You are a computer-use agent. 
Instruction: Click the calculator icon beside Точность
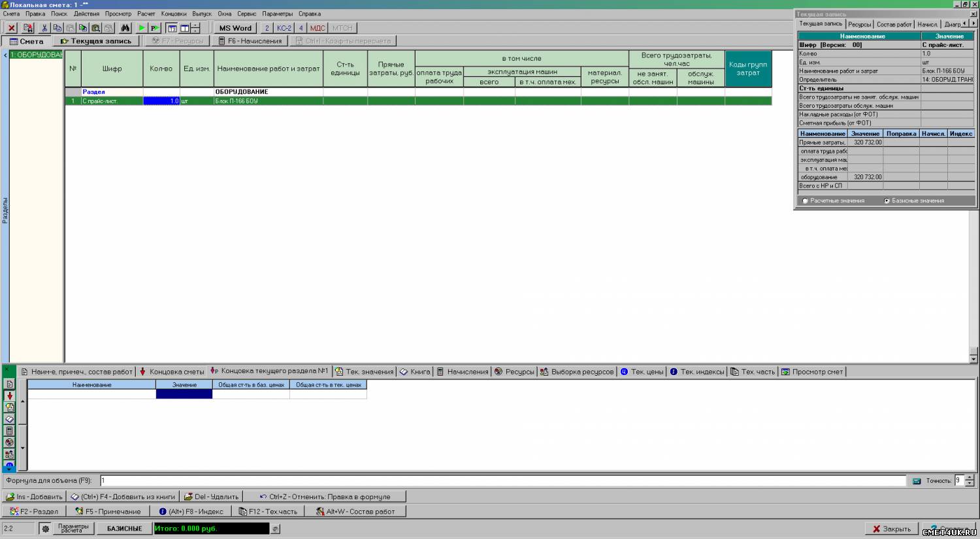pyautogui.click(x=917, y=481)
